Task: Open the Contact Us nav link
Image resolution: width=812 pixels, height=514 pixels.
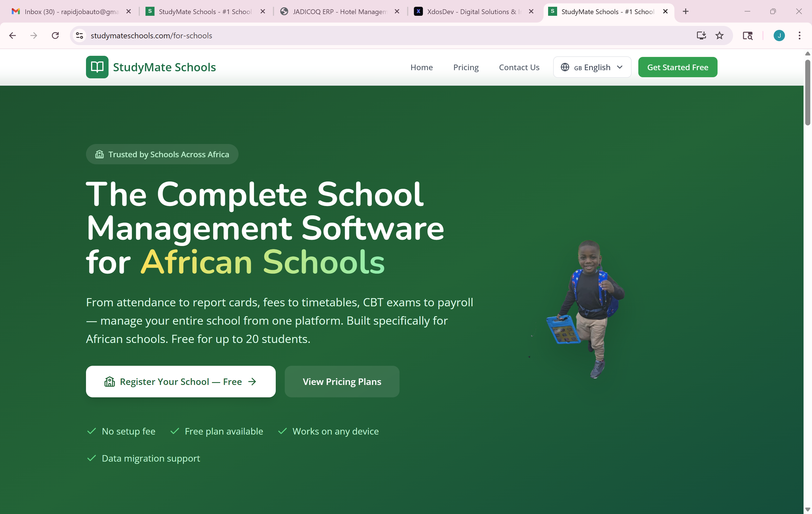Action: pyautogui.click(x=519, y=67)
